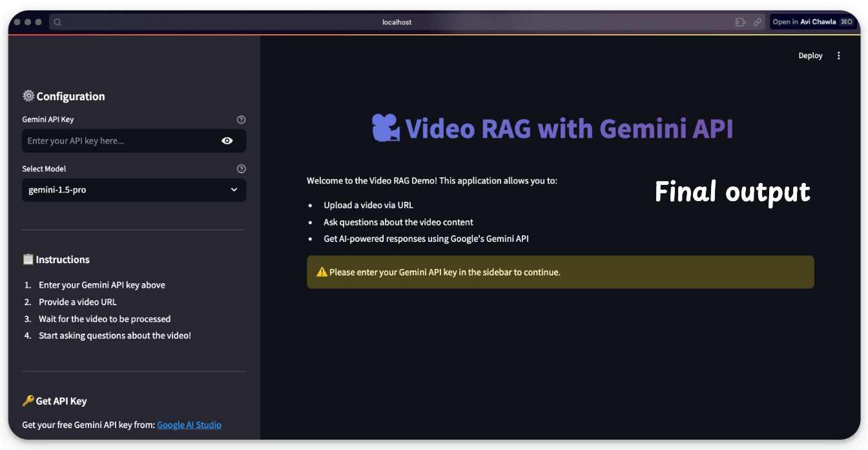Click the warning icon in the yellow alert
This screenshot has width=868, height=450.
(x=322, y=272)
